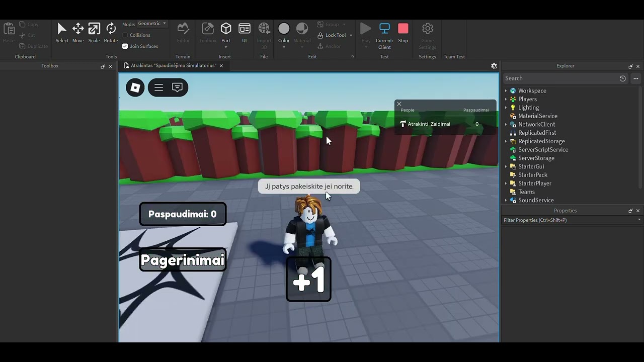Expand the ReplicatedStorage node

506,141
